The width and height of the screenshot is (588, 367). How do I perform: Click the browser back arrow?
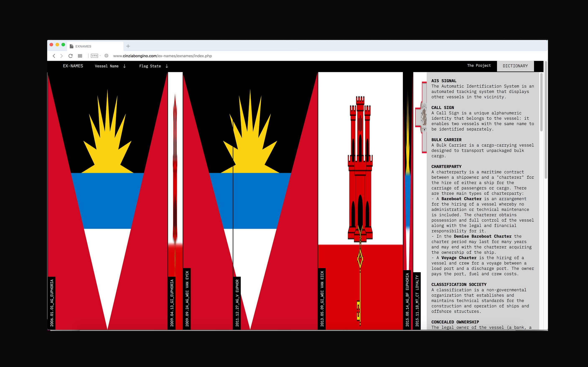tap(54, 56)
